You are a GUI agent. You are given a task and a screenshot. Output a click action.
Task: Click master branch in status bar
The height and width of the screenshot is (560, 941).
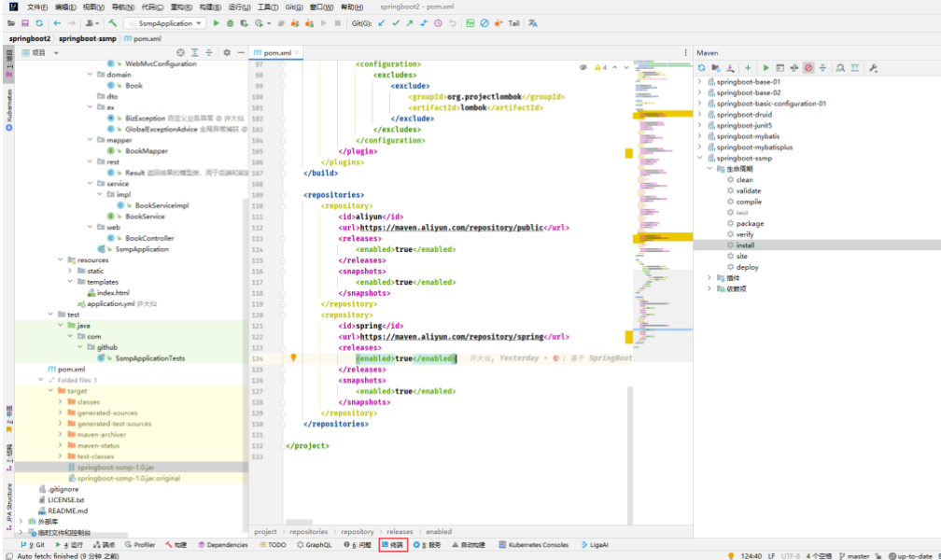pos(858,555)
